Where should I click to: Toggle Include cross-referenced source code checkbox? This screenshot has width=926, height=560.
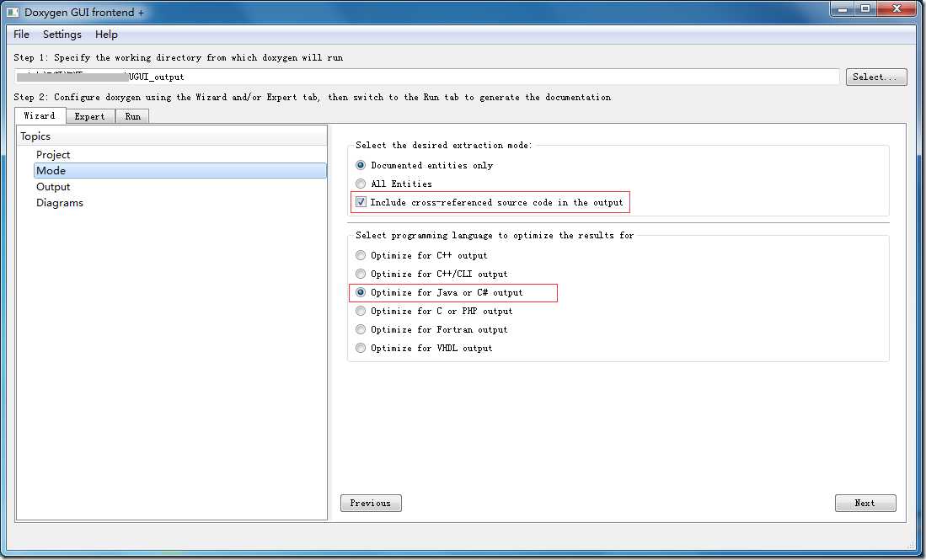361,202
